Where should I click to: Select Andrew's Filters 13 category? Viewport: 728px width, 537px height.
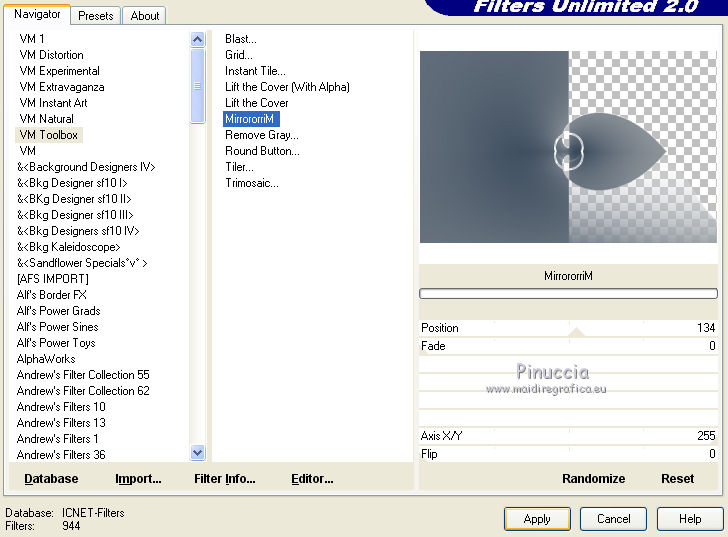61,423
